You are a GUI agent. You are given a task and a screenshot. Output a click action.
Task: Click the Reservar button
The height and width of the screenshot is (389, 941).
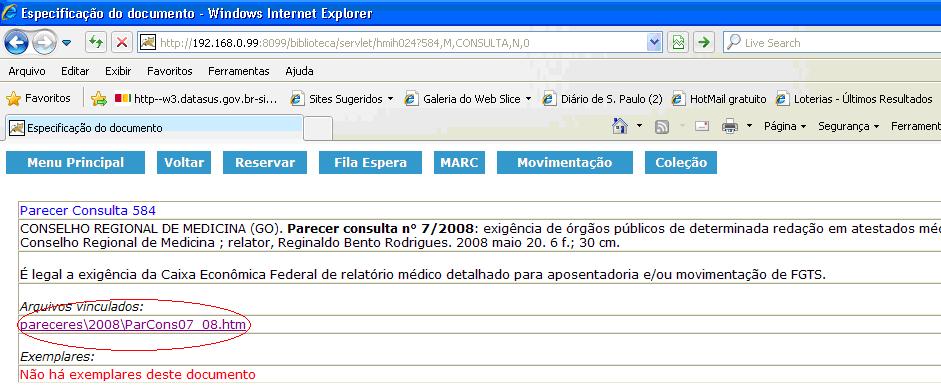[265, 163]
